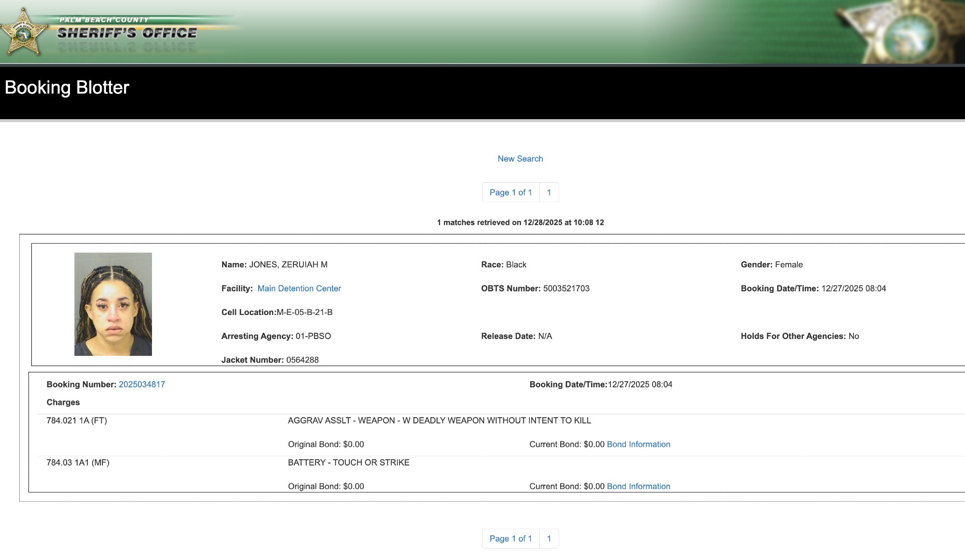
Task: Click the gold sheriff star logo top-left
Action: point(23,33)
